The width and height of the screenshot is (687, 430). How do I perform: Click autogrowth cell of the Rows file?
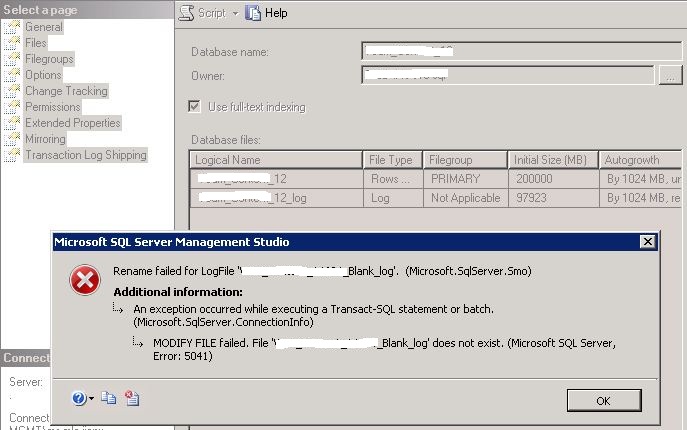coord(641,179)
